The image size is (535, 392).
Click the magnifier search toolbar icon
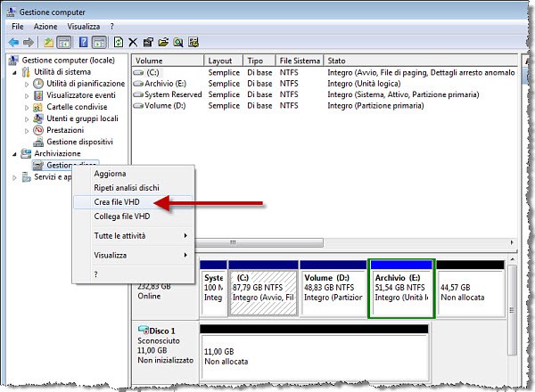[178, 42]
